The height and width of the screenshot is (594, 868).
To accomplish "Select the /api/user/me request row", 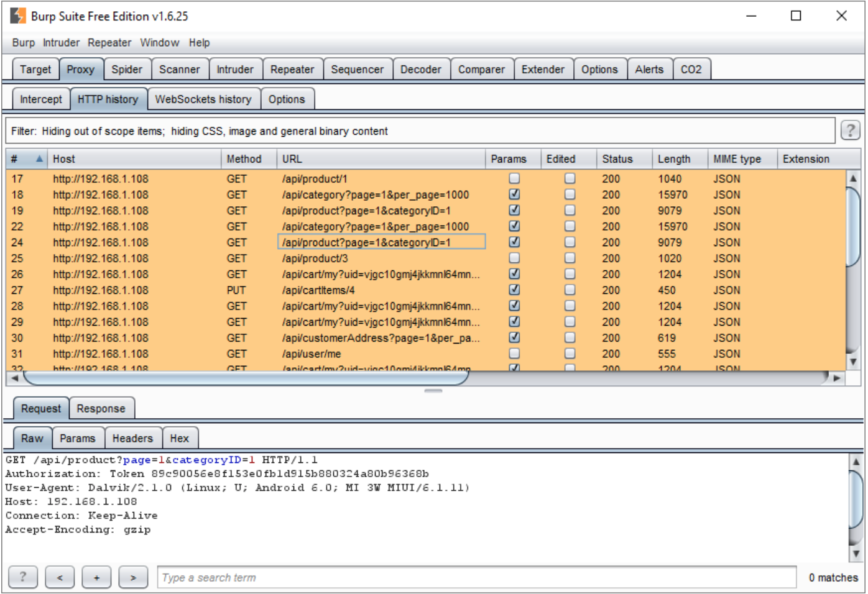I will click(x=426, y=354).
